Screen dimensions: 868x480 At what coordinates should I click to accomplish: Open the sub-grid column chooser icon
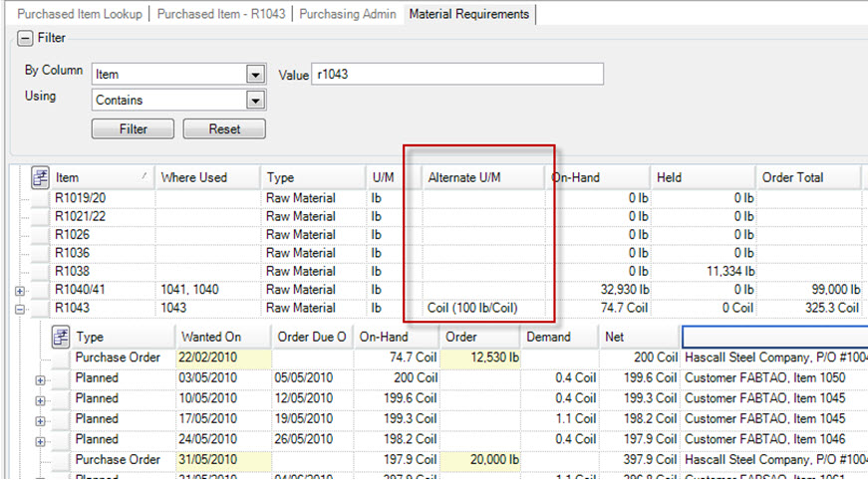62,337
